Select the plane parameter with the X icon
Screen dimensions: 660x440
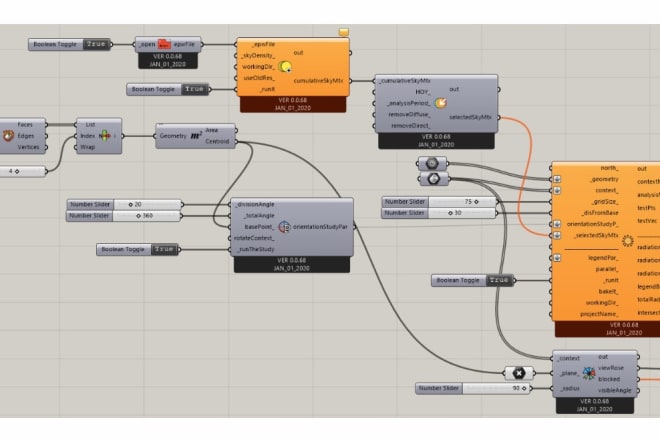tap(519, 373)
